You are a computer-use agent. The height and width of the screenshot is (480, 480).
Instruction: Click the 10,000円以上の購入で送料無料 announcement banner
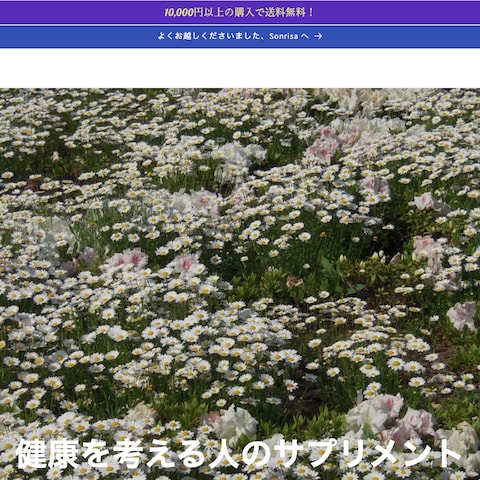(240, 13)
